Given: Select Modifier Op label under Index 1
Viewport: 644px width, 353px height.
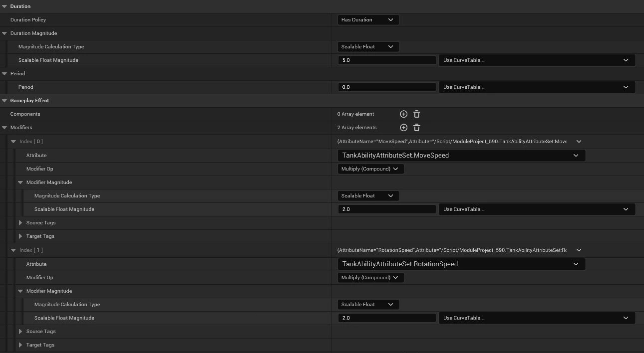Looking at the screenshot, I should point(39,278).
